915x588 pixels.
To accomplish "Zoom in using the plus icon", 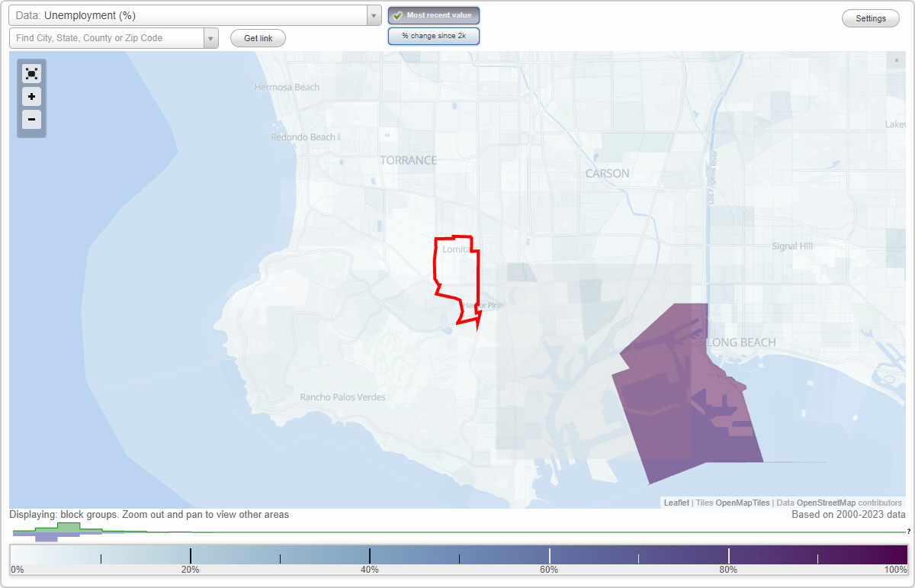I will pyautogui.click(x=31, y=96).
